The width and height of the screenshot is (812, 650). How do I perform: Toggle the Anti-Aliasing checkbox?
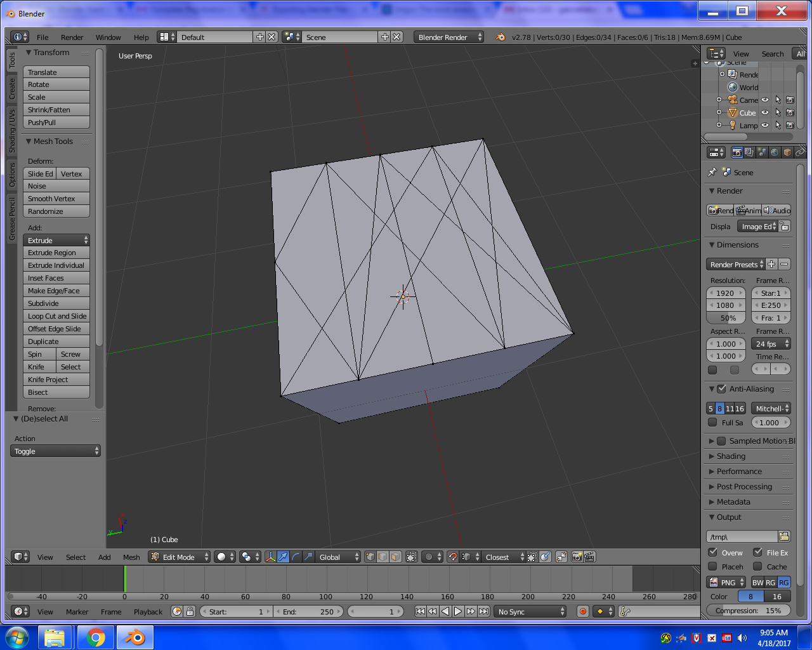point(721,388)
